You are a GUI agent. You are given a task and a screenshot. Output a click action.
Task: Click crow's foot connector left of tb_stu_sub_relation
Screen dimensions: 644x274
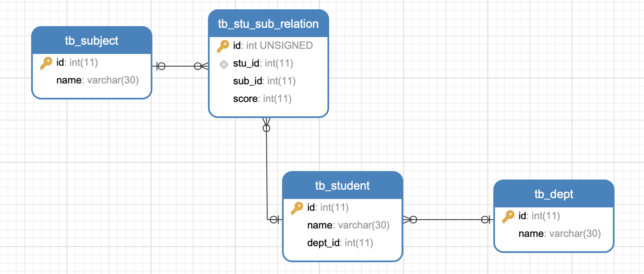coord(201,66)
